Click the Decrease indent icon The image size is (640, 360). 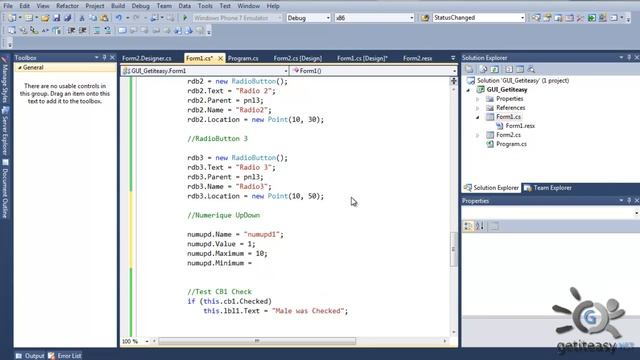pyautogui.click(x=71, y=31)
